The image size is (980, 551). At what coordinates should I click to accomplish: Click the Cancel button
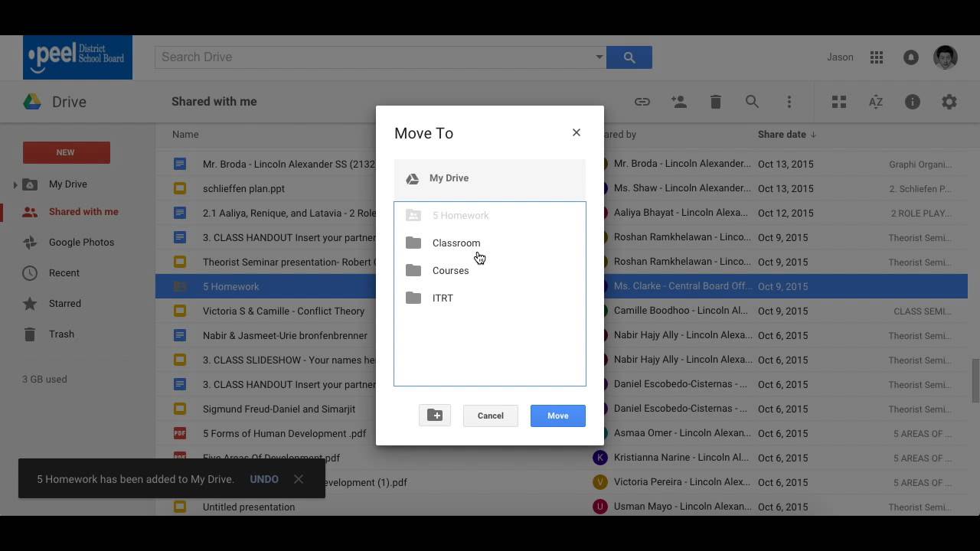point(491,416)
